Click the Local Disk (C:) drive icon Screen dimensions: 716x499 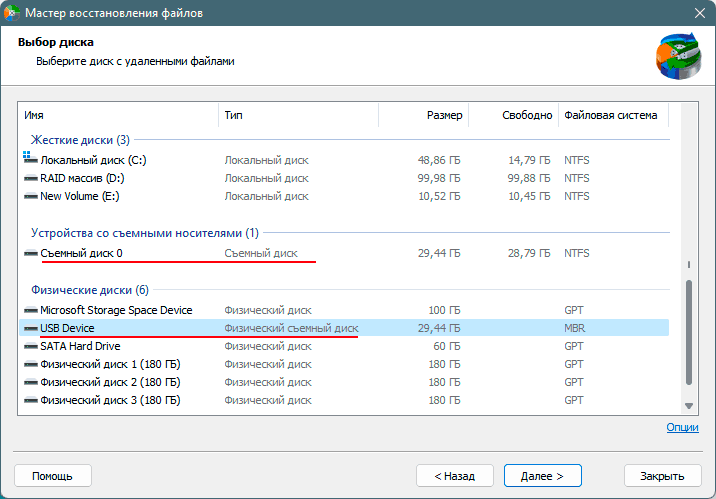coord(31,160)
